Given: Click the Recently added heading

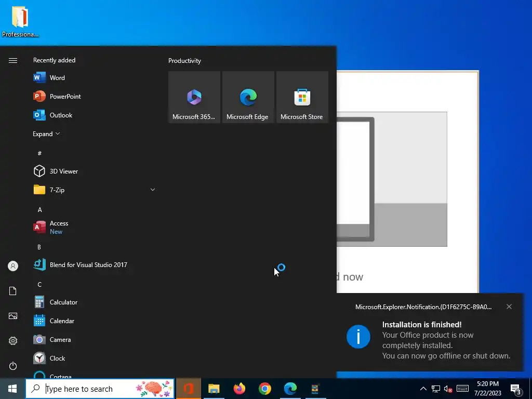Looking at the screenshot, I should click(x=54, y=60).
